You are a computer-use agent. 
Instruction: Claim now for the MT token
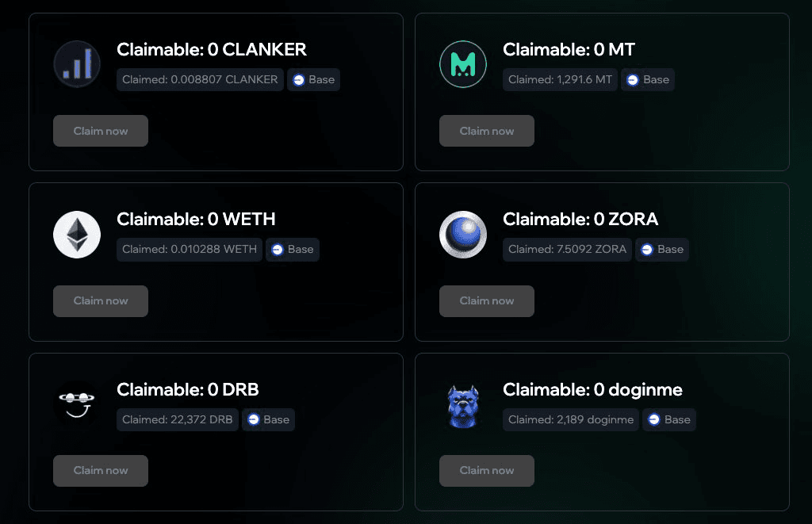point(487,131)
